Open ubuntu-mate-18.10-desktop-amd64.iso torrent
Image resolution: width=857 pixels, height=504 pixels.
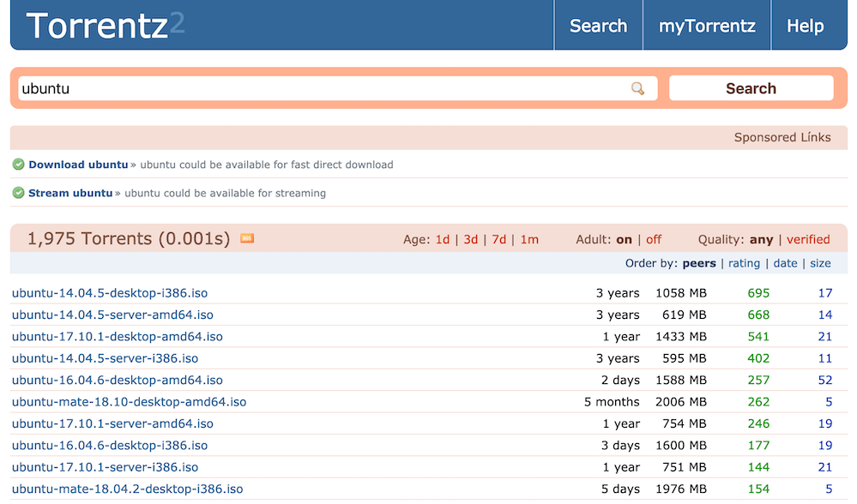click(x=129, y=402)
